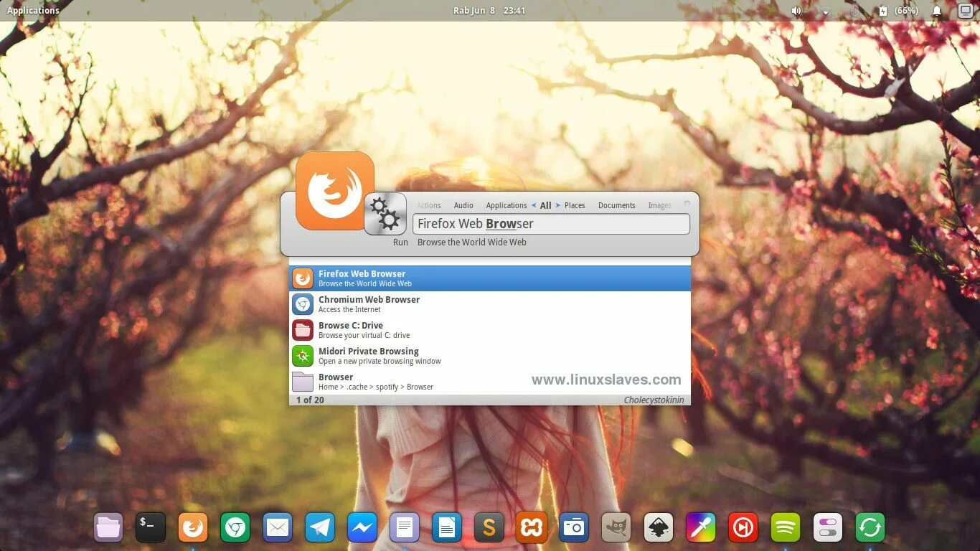Click the Chromium icon in results list

point(303,304)
